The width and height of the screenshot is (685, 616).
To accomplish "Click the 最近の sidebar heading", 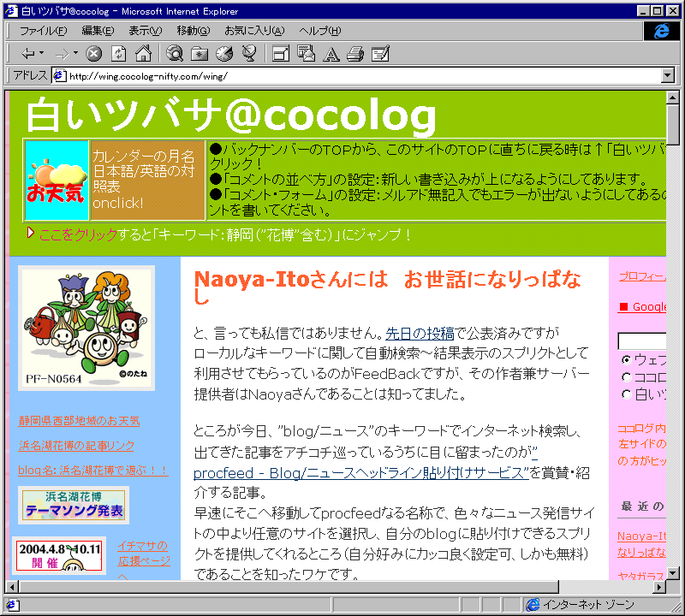I will [642, 506].
